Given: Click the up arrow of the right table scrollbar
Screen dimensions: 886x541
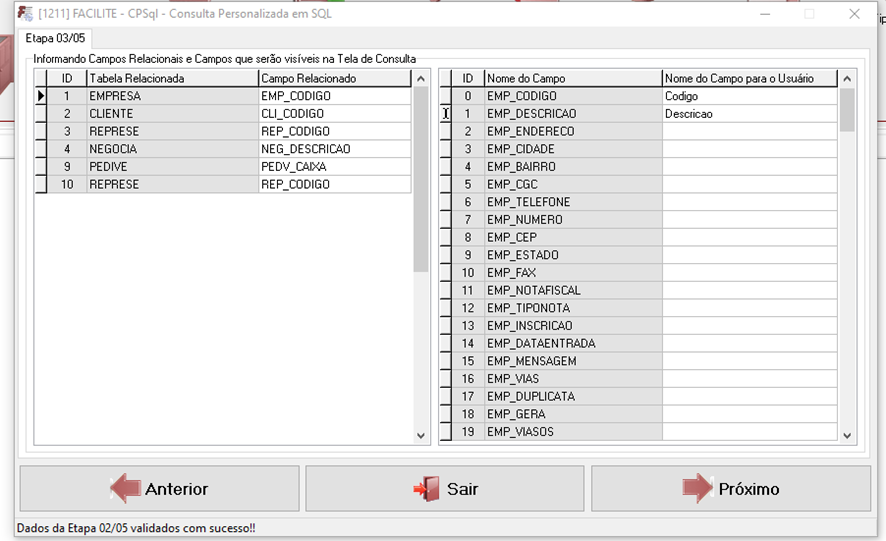Looking at the screenshot, I should click(846, 79).
